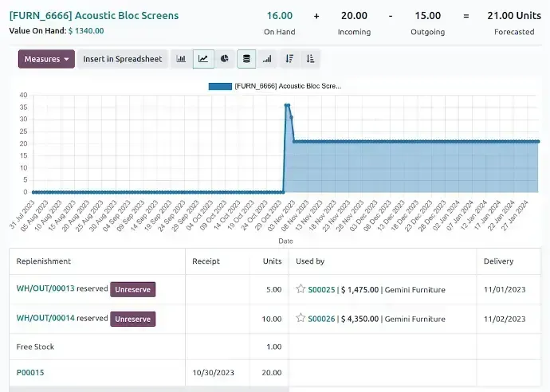Switch to bar chart view
Image resolution: width=550 pixels, height=392 pixels.
pos(181,59)
